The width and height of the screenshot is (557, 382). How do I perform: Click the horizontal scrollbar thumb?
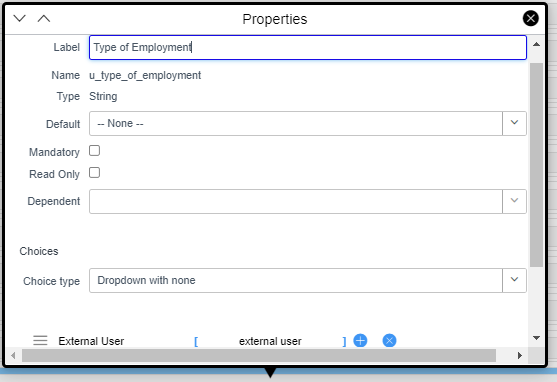(259, 355)
